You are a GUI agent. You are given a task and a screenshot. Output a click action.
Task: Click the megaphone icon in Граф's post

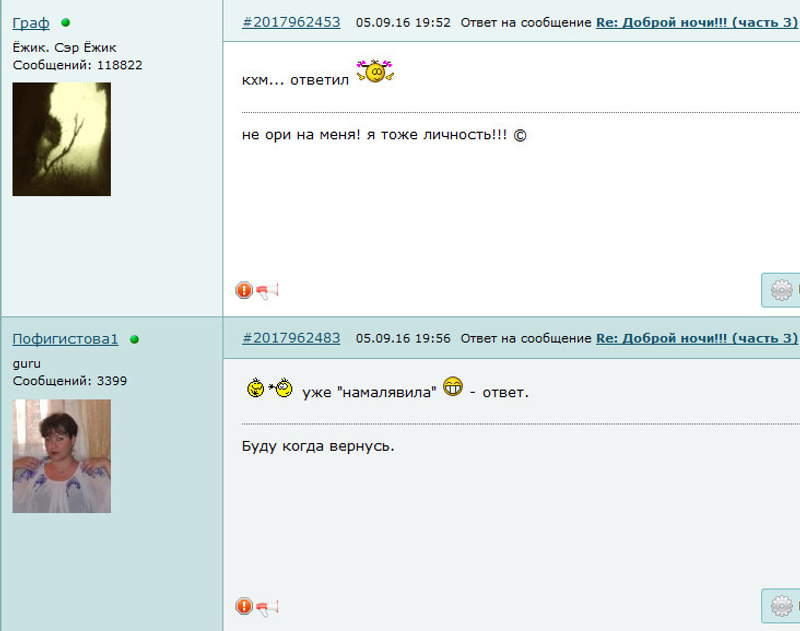click(267, 291)
